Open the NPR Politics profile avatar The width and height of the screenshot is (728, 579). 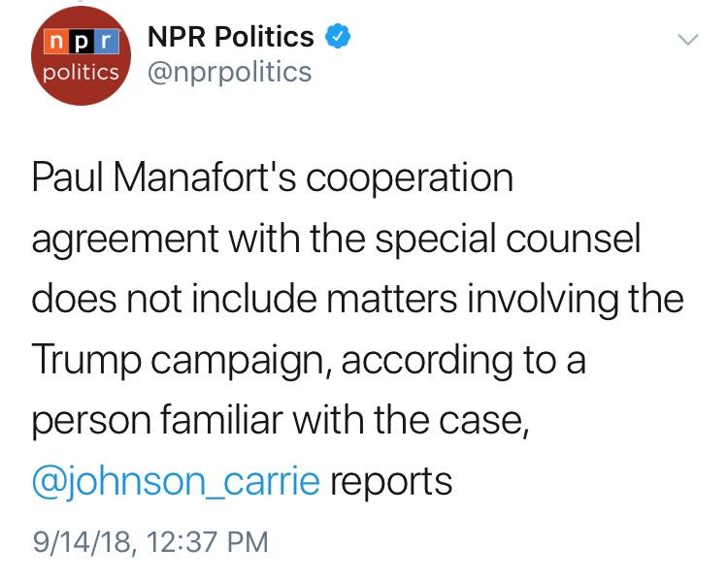coord(81,55)
